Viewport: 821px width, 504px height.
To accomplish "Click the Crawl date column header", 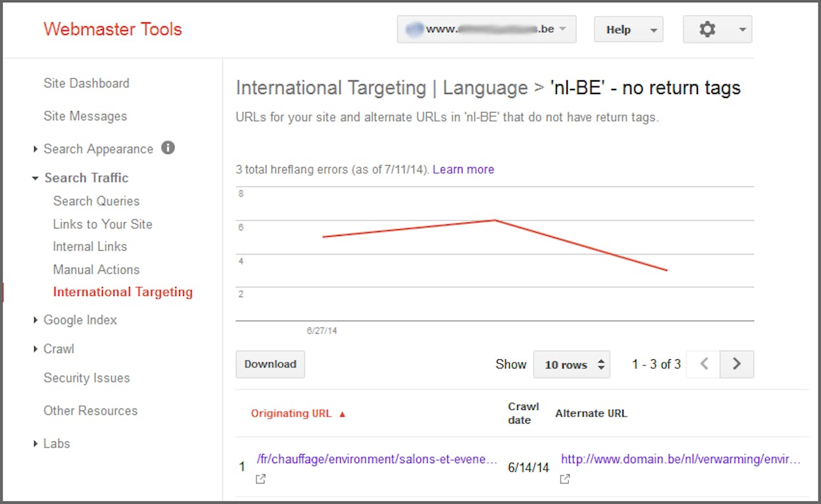I will [524, 413].
